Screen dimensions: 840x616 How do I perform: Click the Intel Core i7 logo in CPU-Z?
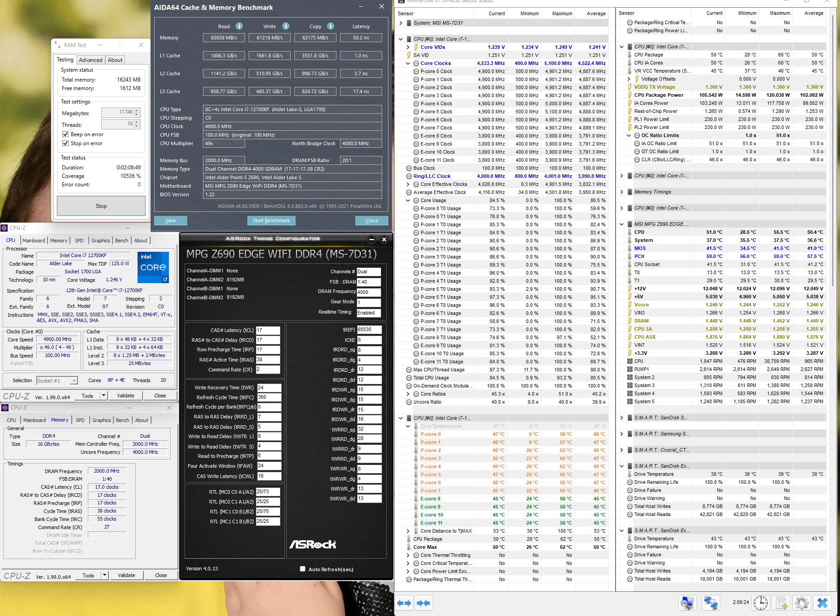pos(153,267)
